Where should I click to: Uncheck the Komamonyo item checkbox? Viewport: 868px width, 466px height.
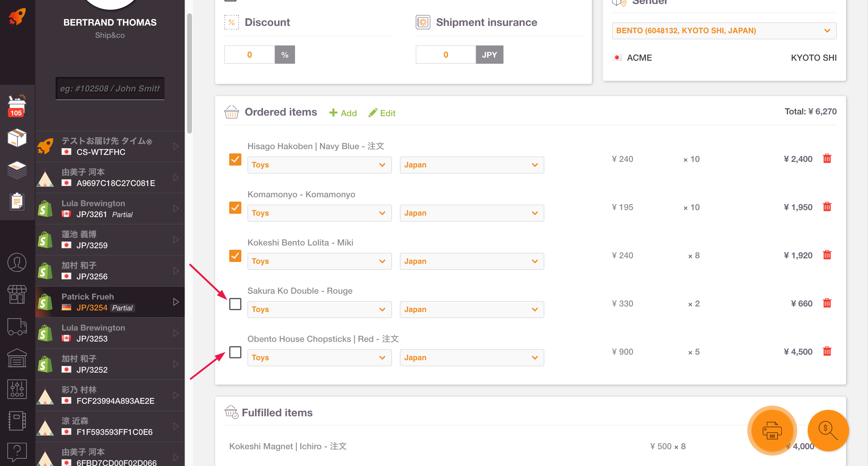(235, 207)
